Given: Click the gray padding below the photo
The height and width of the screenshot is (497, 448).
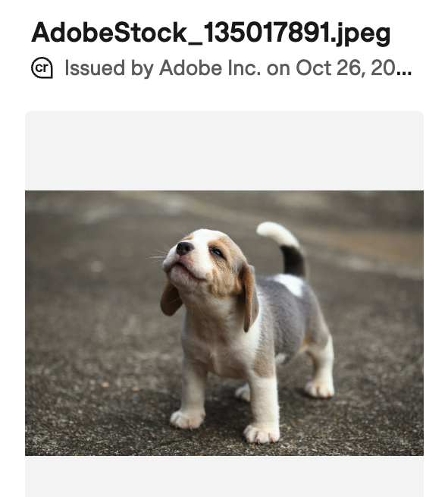Looking at the screenshot, I should point(224,477).
